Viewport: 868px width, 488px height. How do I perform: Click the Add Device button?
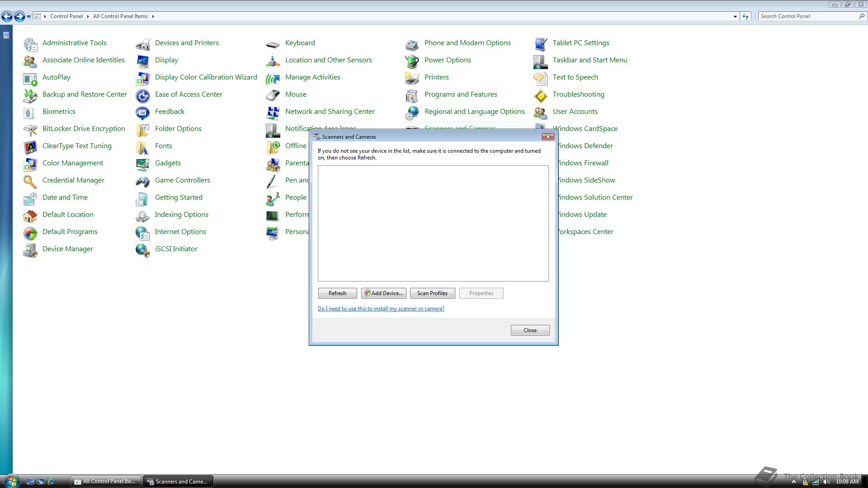tap(383, 293)
